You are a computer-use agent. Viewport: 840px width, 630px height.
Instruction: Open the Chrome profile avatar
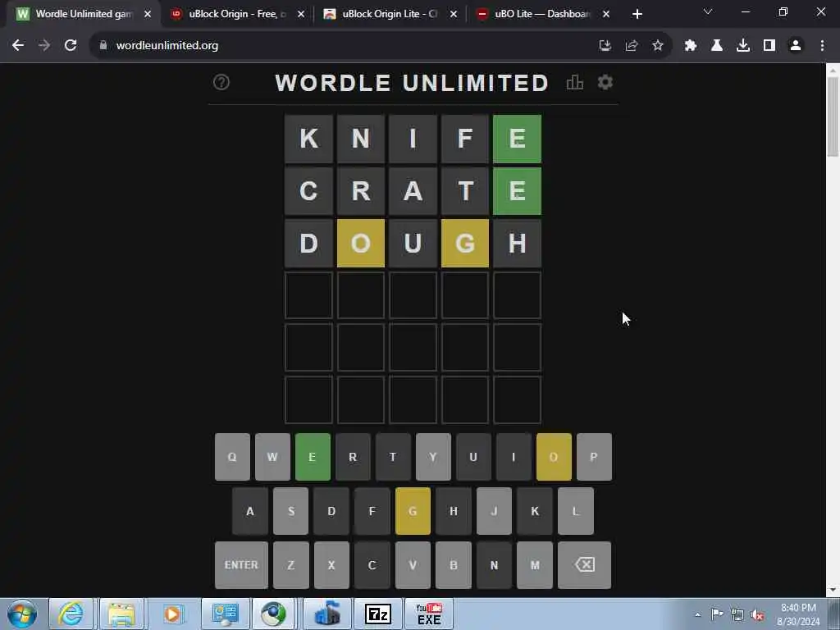[x=796, y=46]
